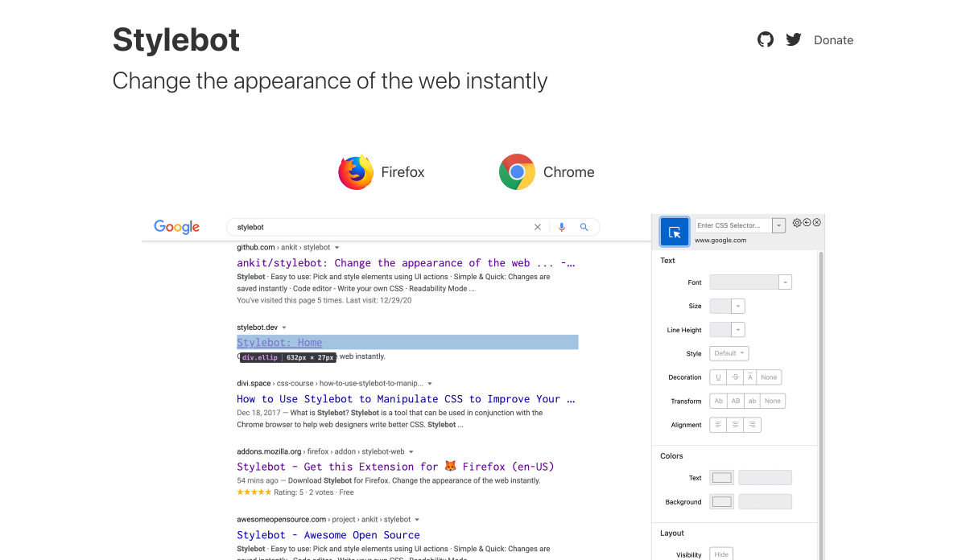Align text to the left
Image resolution: width=966 pixels, height=560 pixels.
click(718, 425)
